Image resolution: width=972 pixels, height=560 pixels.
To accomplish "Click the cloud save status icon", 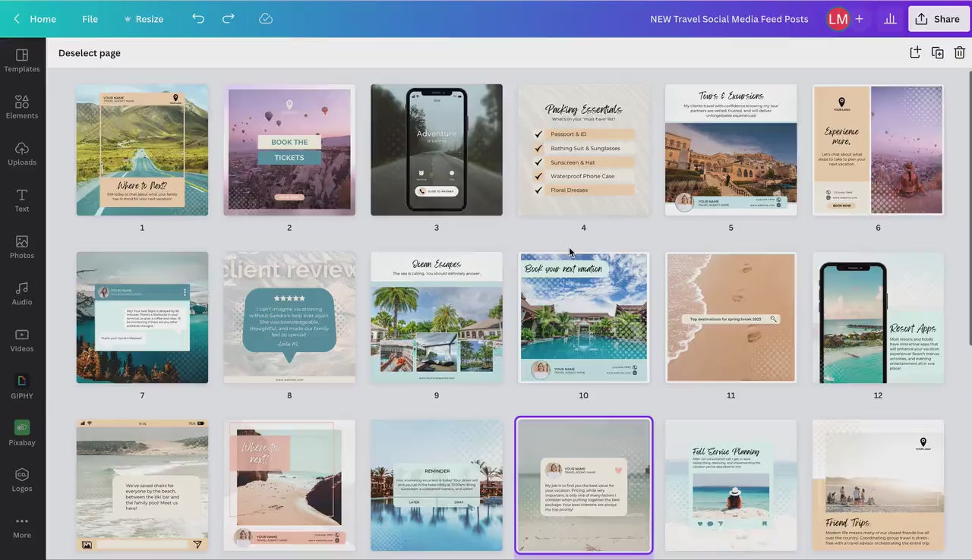I will coord(266,19).
